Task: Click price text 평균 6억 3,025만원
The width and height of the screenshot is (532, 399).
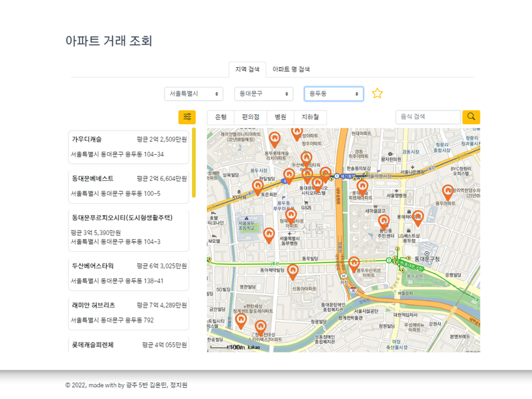Action: click(x=161, y=266)
